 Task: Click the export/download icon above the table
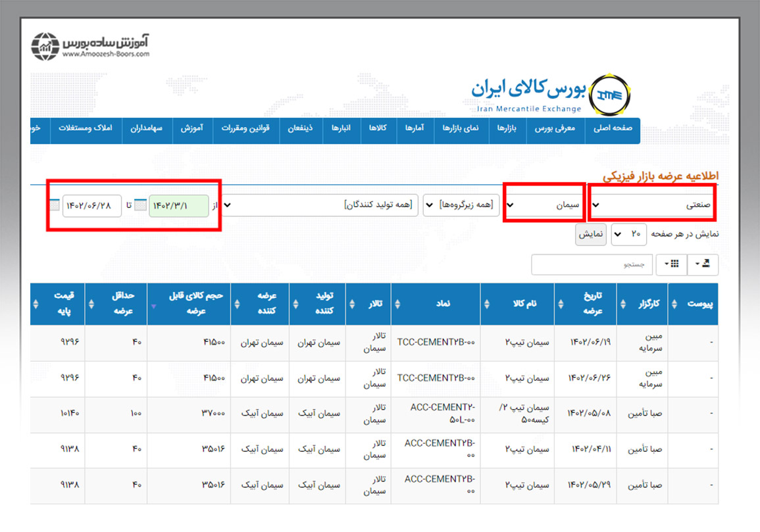coord(703,264)
